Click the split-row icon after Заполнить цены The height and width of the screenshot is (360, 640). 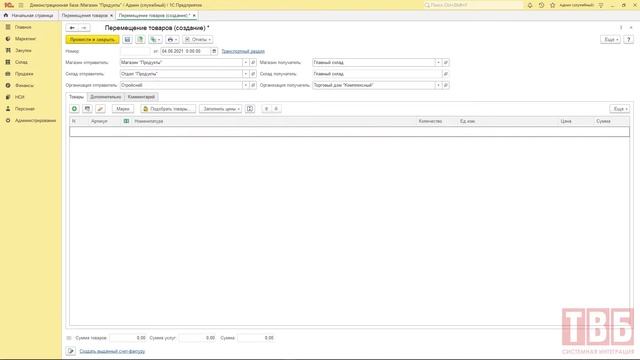tap(250, 109)
